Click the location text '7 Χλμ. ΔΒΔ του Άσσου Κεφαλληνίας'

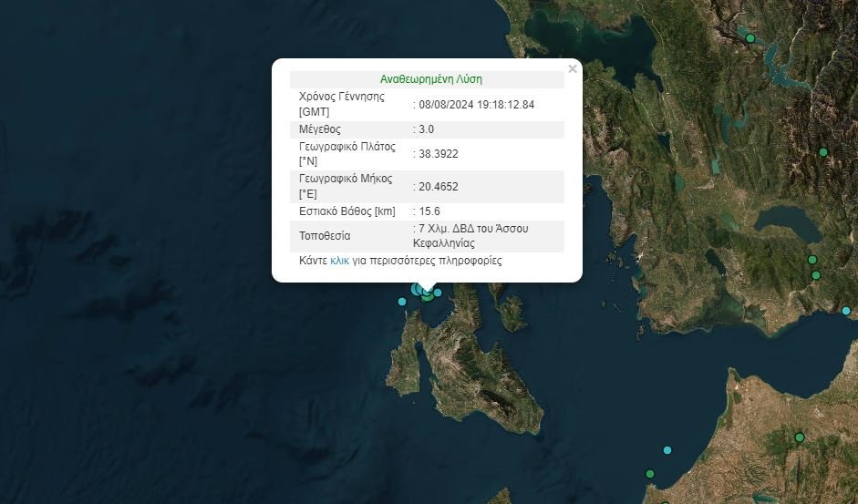[470, 236]
